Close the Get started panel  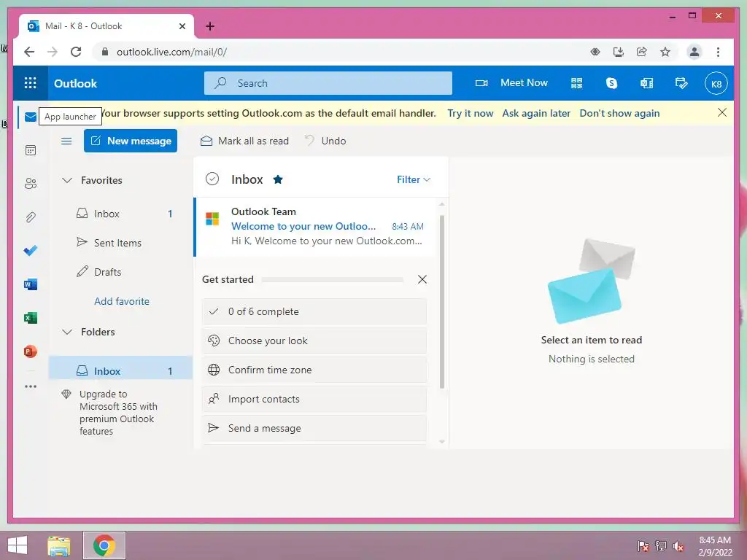pyautogui.click(x=422, y=279)
